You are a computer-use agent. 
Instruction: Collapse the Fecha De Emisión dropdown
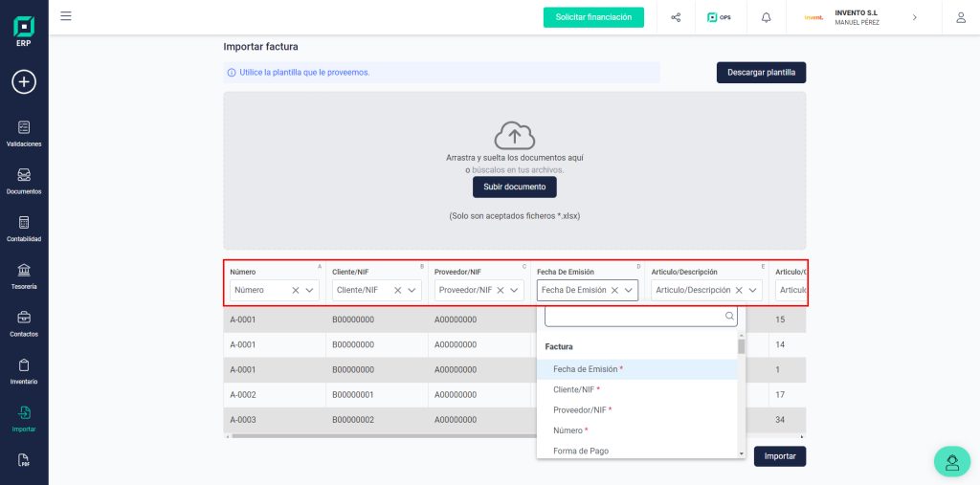click(x=628, y=290)
